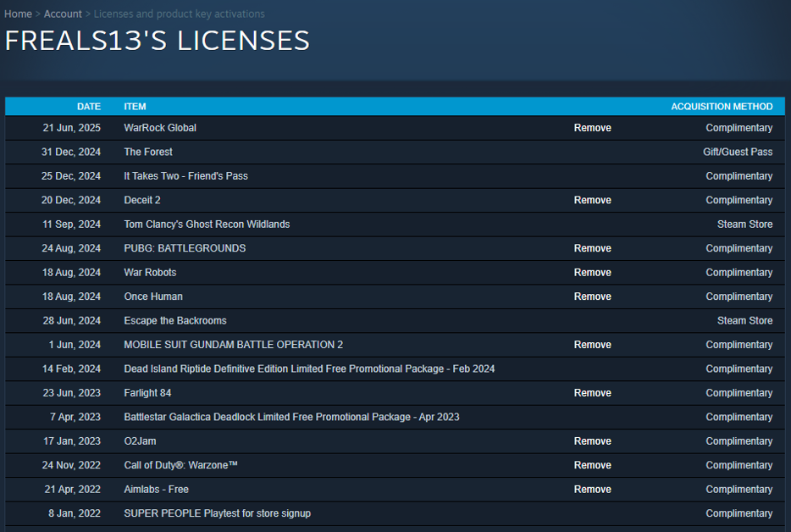Remove the WarRock Global license

[592, 128]
